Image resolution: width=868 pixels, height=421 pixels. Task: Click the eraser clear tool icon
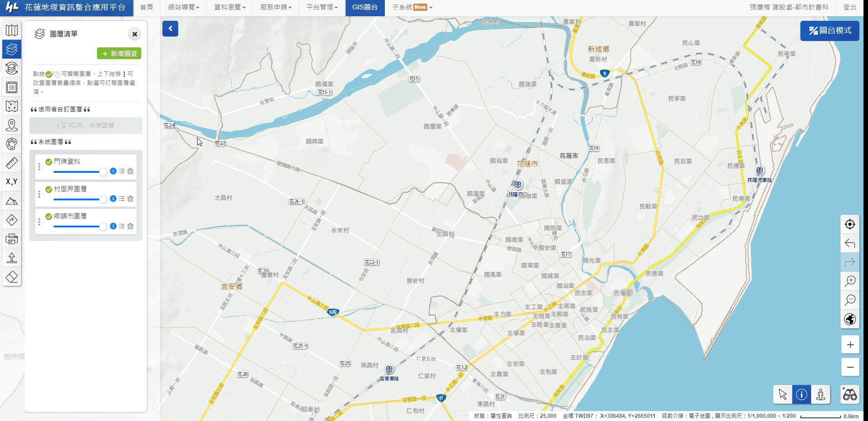12,277
